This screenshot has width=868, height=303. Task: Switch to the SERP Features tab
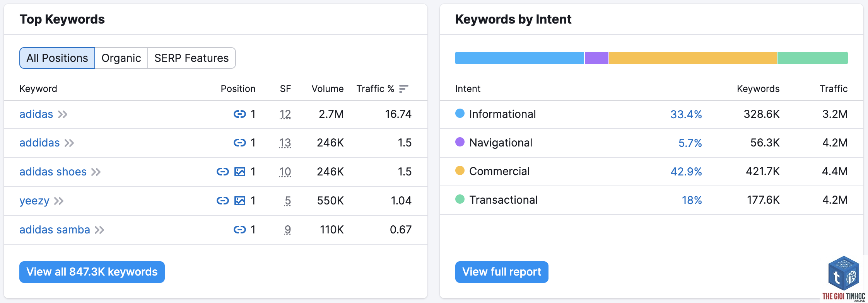point(191,58)
